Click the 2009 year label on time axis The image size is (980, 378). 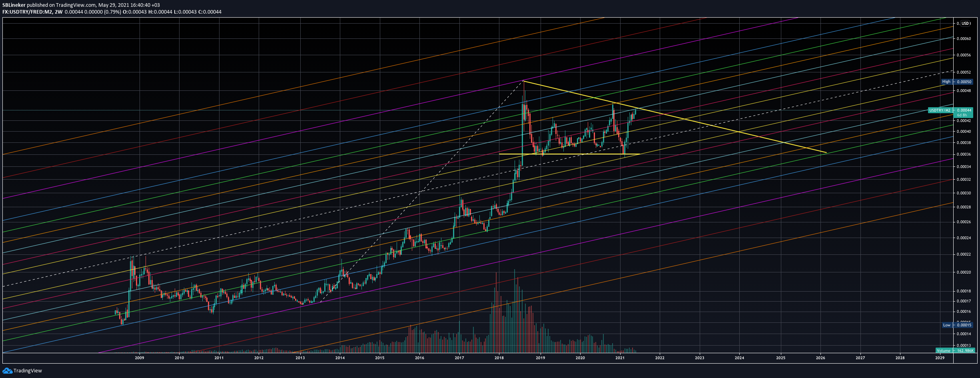[x=140, y=358]
